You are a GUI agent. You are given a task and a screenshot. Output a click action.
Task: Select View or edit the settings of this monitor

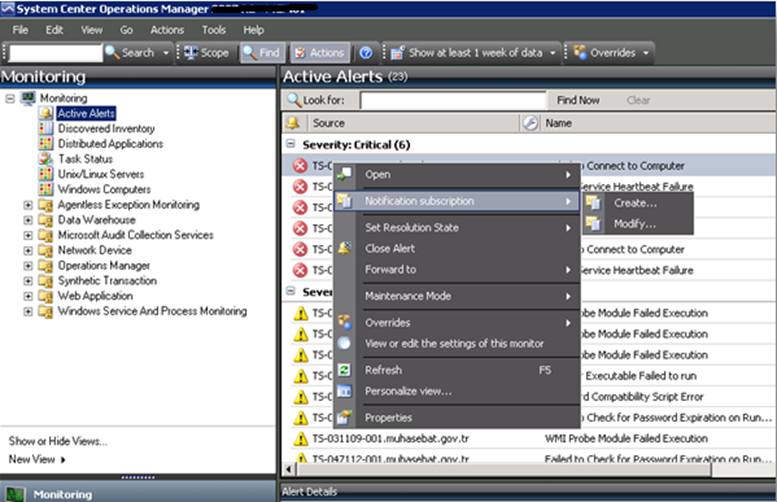(456, 343)
